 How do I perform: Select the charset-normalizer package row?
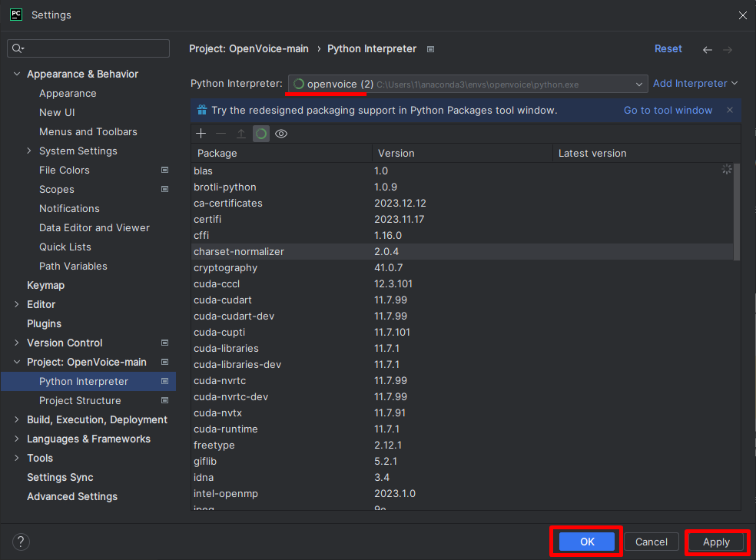pos(463,251)
